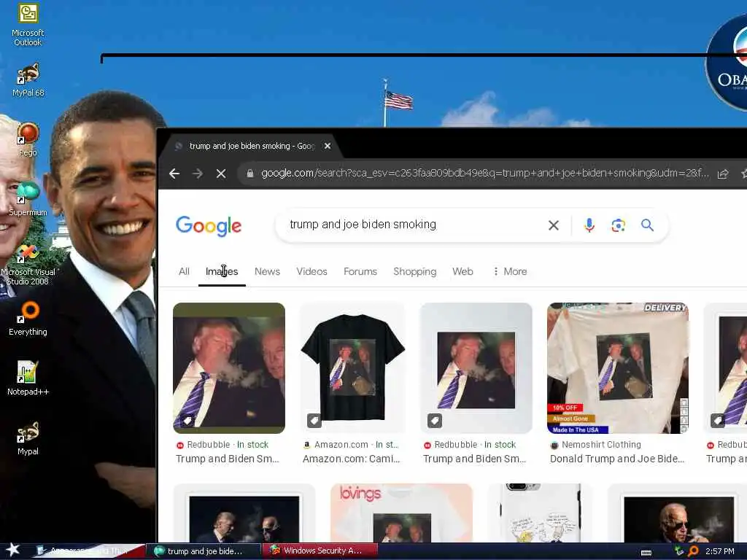Click the lock icon in address bar
747x560 pixels.
249,174
